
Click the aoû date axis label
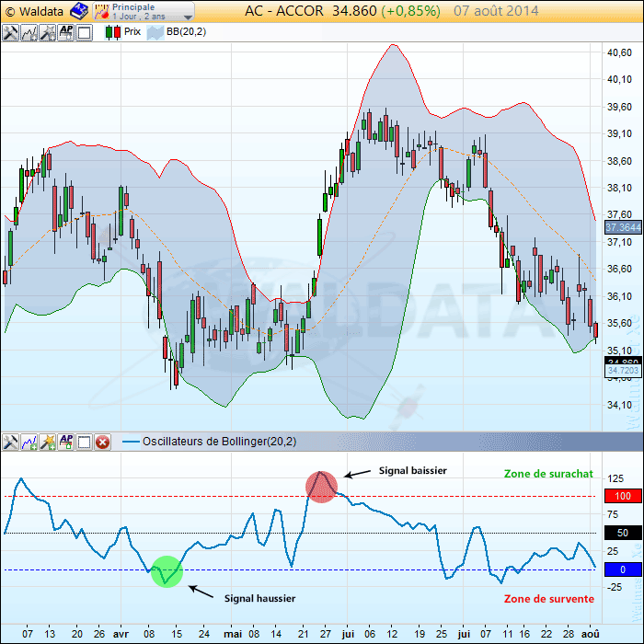[x=591, y=634]
